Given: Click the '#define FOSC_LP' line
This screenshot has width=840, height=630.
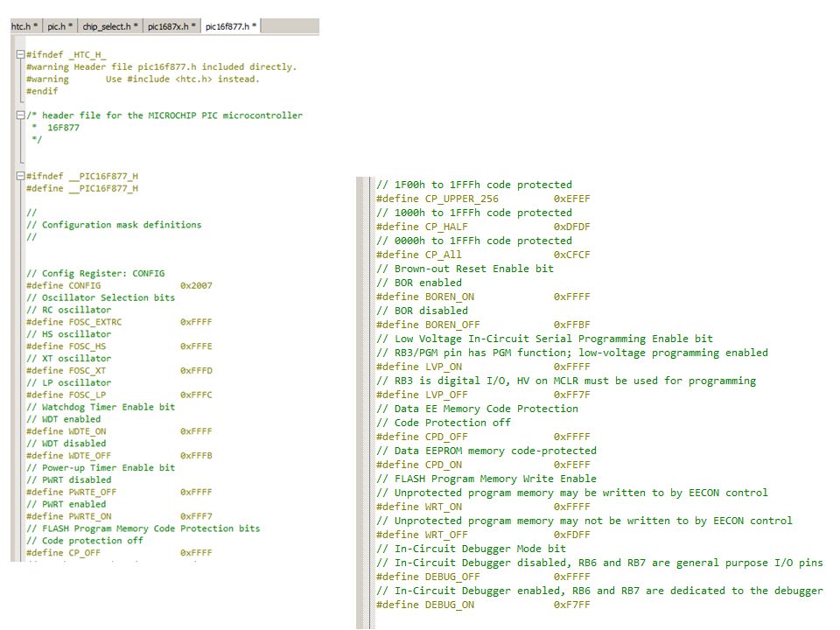Looking at the screenshot, I should [x=119, y=395].
